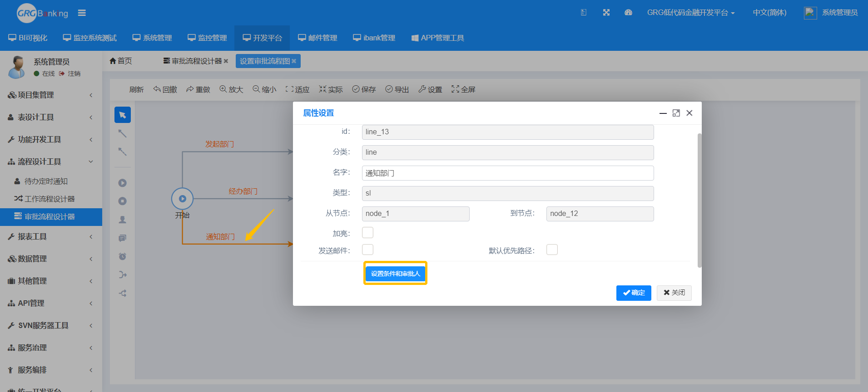
Task: Add a user task node
Action: coord(123,220)
